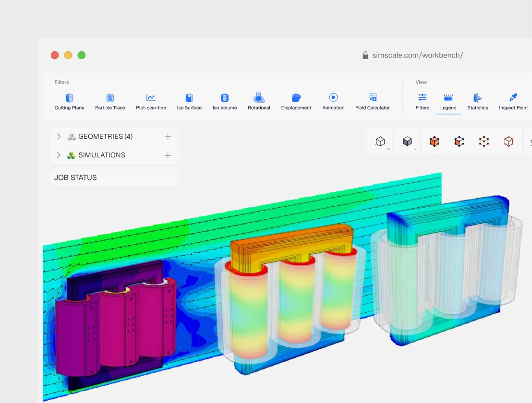This screenshot has width=532, height=403.
Task: Activate the Inspect Point tool
Action: (x=513, y=101)
